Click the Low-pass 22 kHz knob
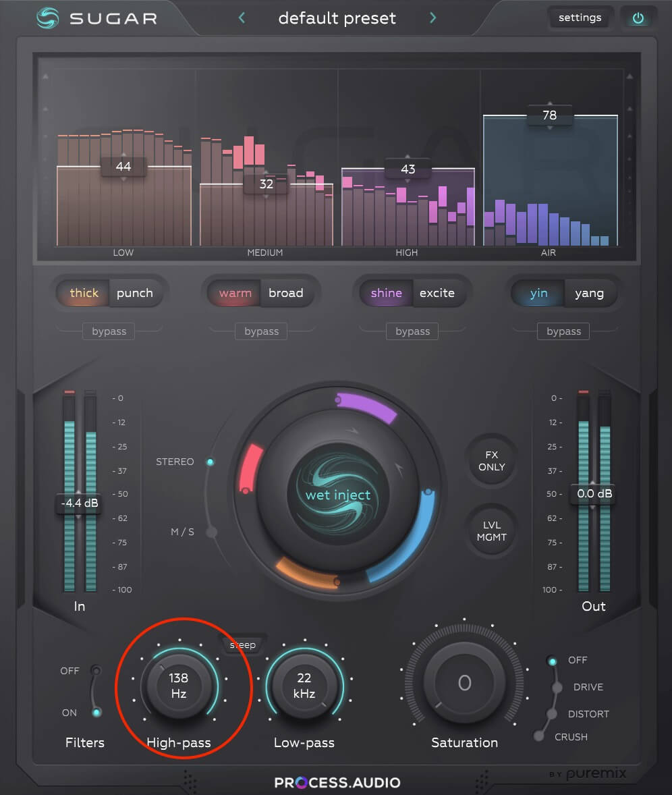 click(304, 686)
